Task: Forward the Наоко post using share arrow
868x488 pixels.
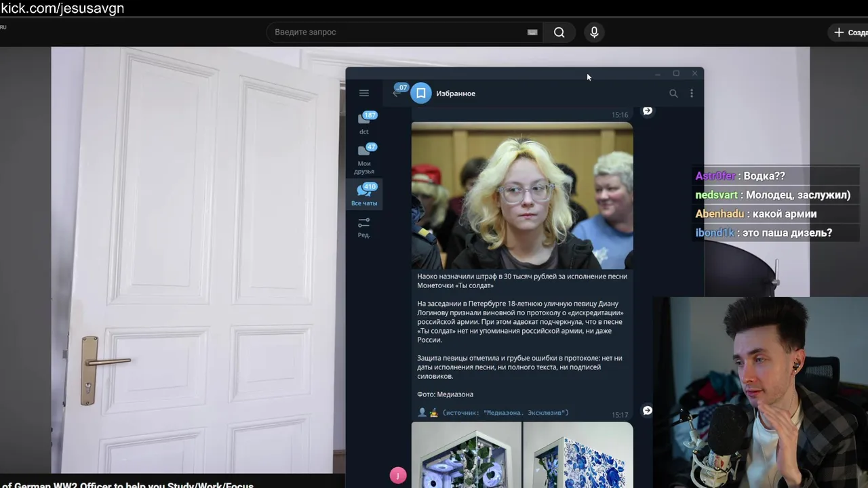Action: (x=648, y=411)
